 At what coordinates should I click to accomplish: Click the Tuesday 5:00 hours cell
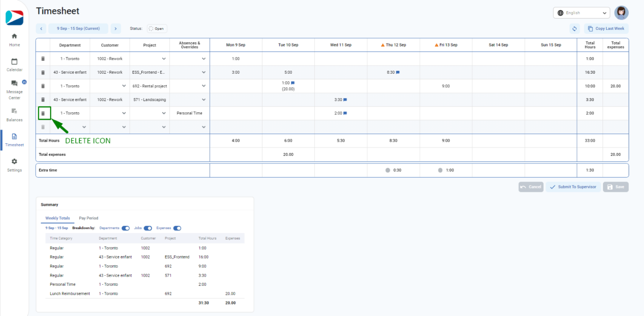tap(288, 72)
